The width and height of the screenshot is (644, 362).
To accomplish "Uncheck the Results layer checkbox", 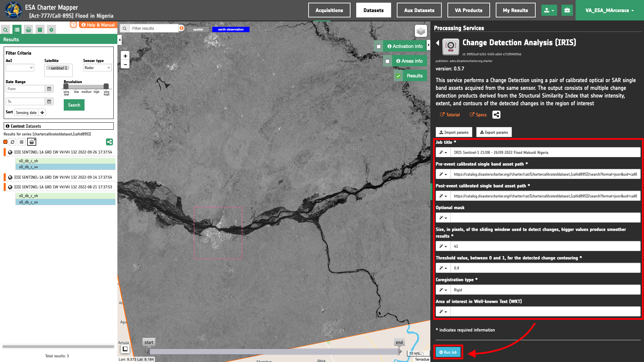I will coord(398,76).
